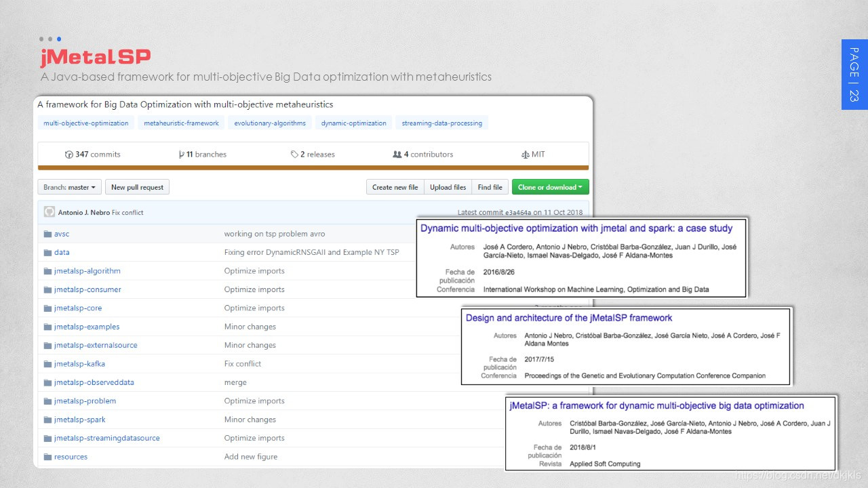Open the jmetalsp-streamingdatasource folder link
The height and width of the screenshot is (488, 868).
point(107,439)
